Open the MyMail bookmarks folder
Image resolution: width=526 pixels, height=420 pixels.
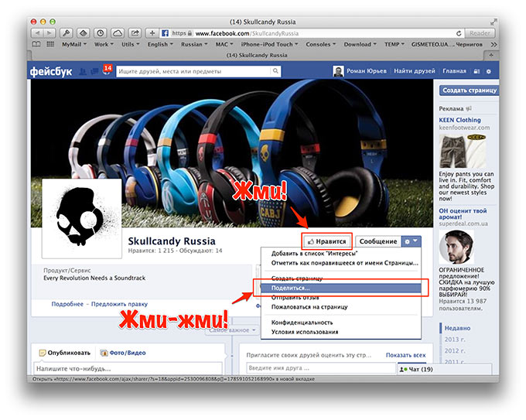pyautogui.click(x=74, y=44)
